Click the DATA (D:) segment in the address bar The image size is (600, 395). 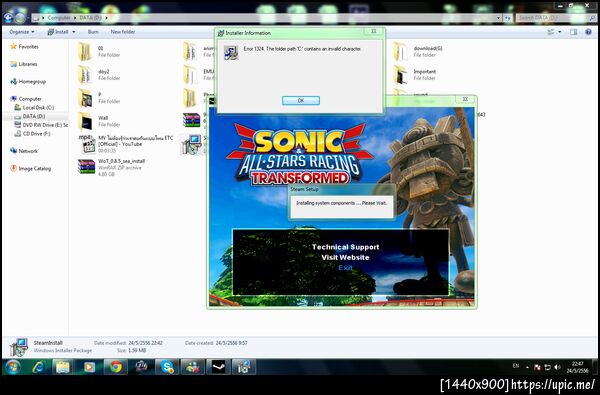89,18
